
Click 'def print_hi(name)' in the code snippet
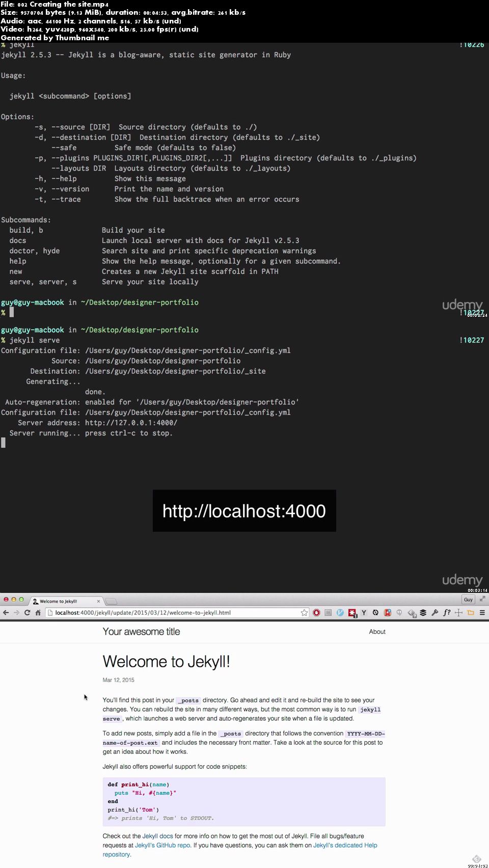(x=139, y=784)
